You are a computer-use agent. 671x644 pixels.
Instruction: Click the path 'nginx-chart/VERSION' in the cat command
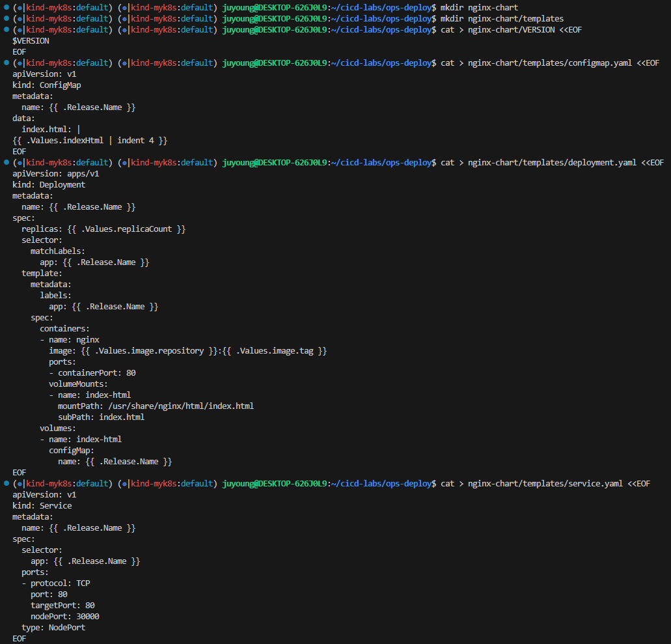point(511,30)
